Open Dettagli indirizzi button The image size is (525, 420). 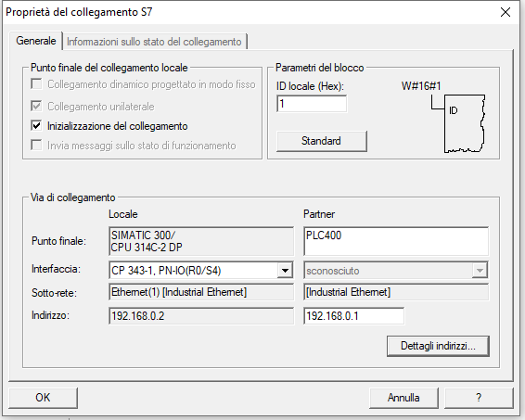[438, 346]
